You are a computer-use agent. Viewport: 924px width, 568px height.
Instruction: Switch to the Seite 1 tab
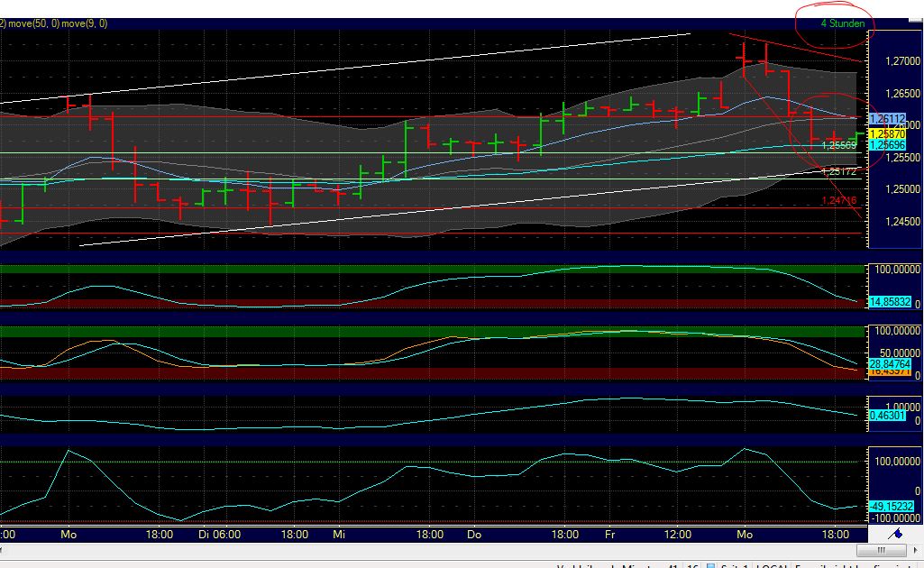coord(735,563)
